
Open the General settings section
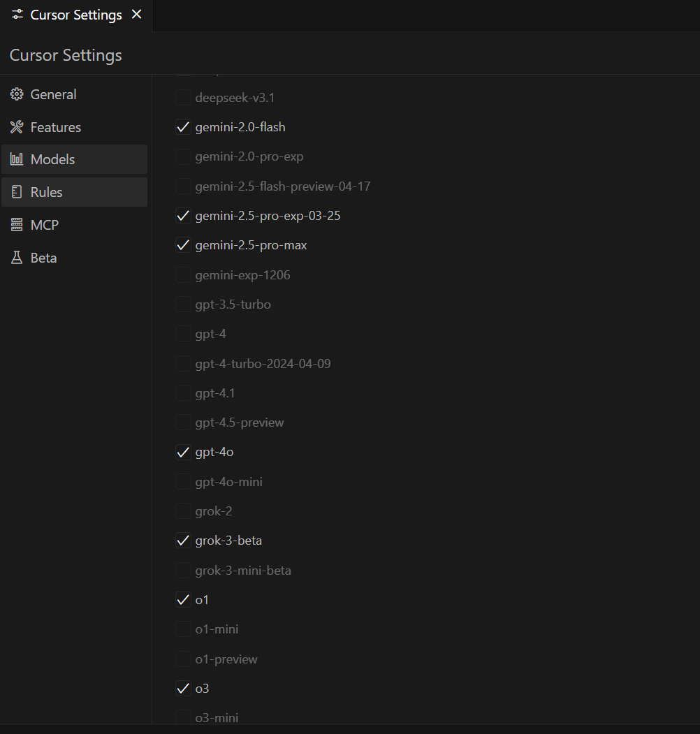pos(75,94)
